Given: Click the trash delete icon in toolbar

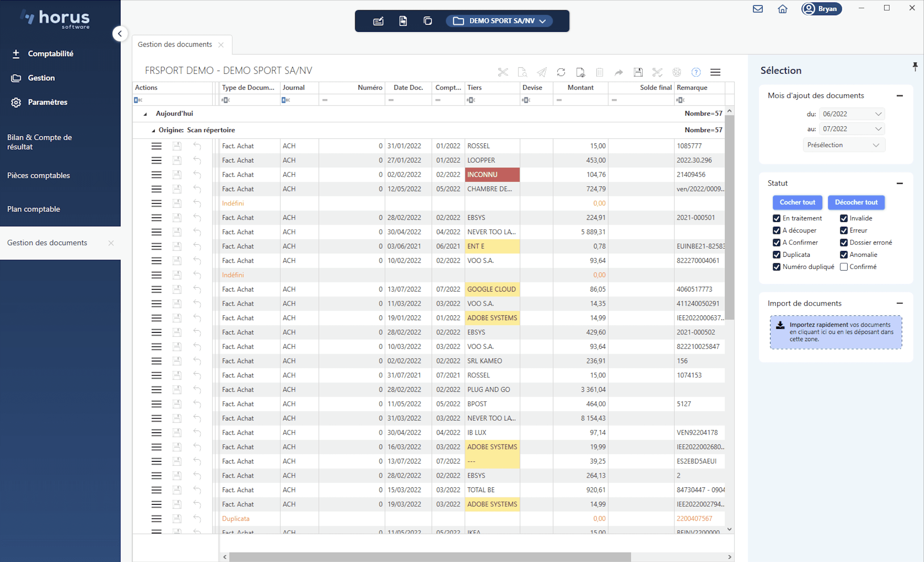Looking at the screenshot, I should pos(599,72).
